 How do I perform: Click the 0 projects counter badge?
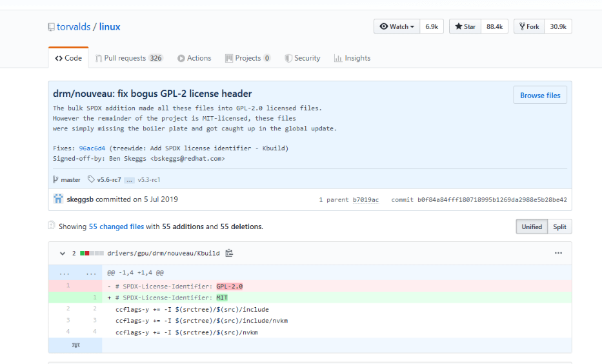click(x=267, y=58)
